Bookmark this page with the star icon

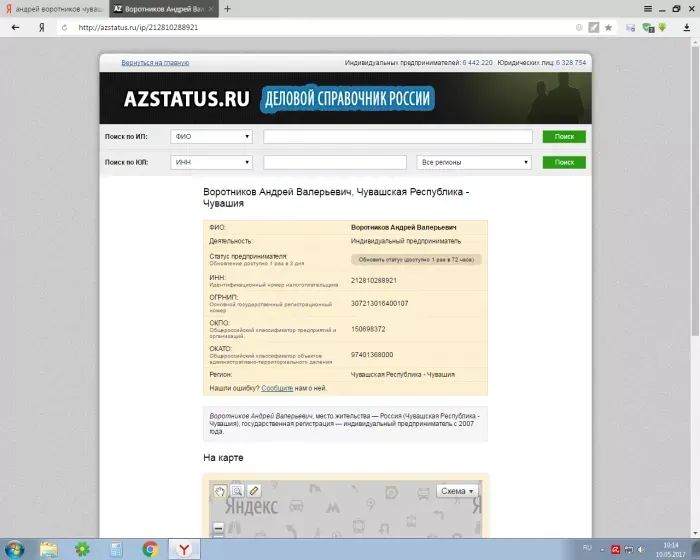point(608,28)
